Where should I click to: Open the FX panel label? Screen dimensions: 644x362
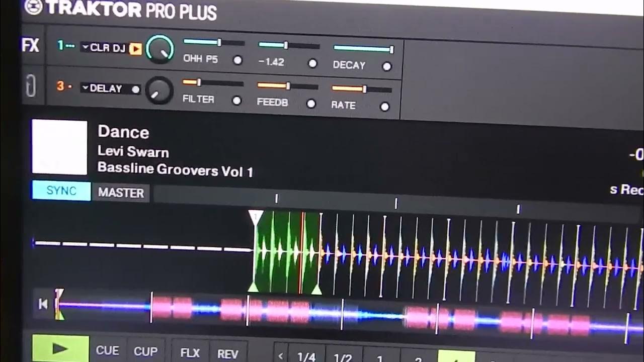pyautogui.click(x=30, y=46)
